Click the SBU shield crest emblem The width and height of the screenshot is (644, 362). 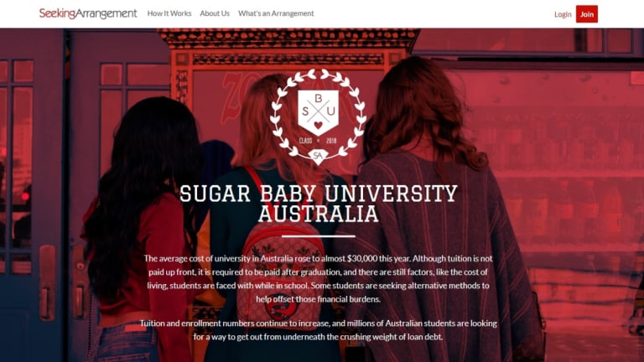coord(318,112)
